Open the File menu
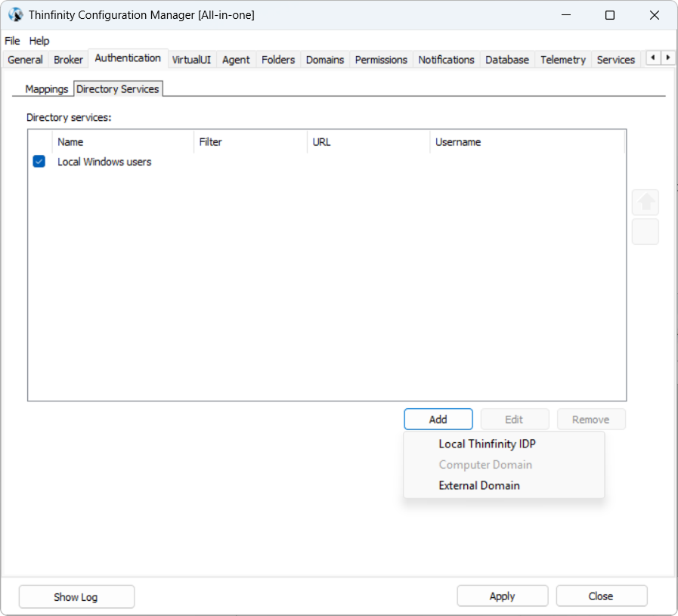 12,41
